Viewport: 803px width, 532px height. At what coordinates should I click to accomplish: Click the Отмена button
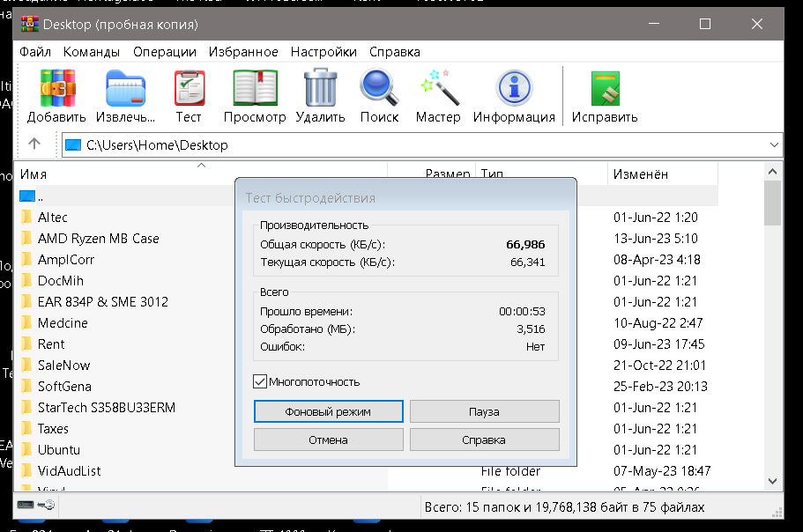point(328,440)
